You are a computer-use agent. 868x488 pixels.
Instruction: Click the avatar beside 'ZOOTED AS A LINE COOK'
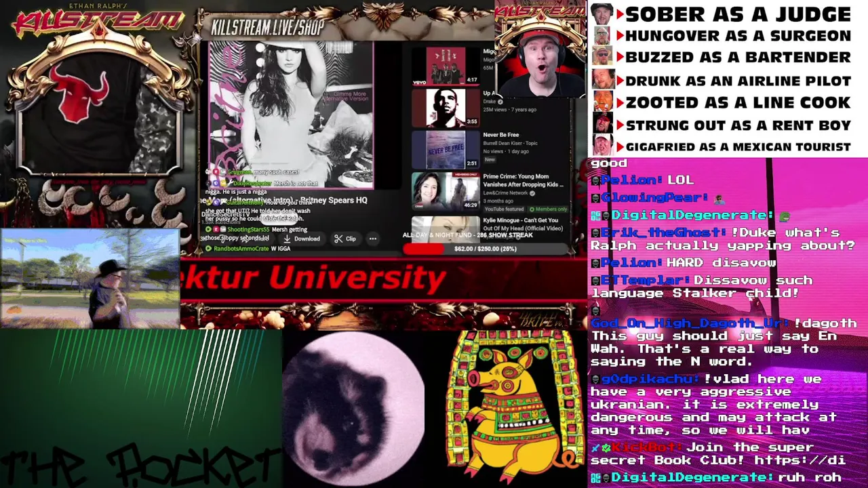[601, 102]
